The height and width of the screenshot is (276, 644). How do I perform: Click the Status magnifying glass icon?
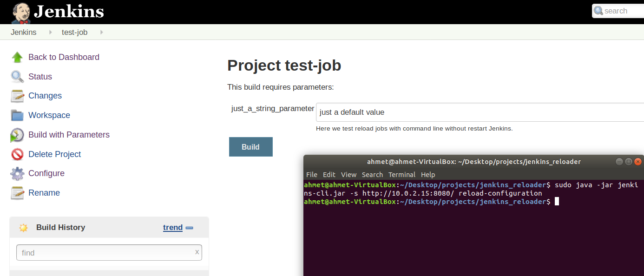[x=17, y=77]
